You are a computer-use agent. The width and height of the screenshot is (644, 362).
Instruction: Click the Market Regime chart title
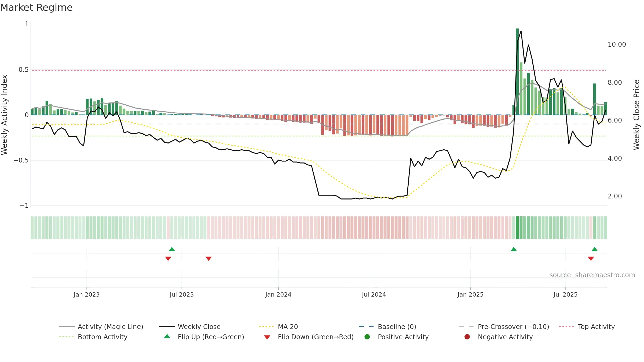[36, 8]
